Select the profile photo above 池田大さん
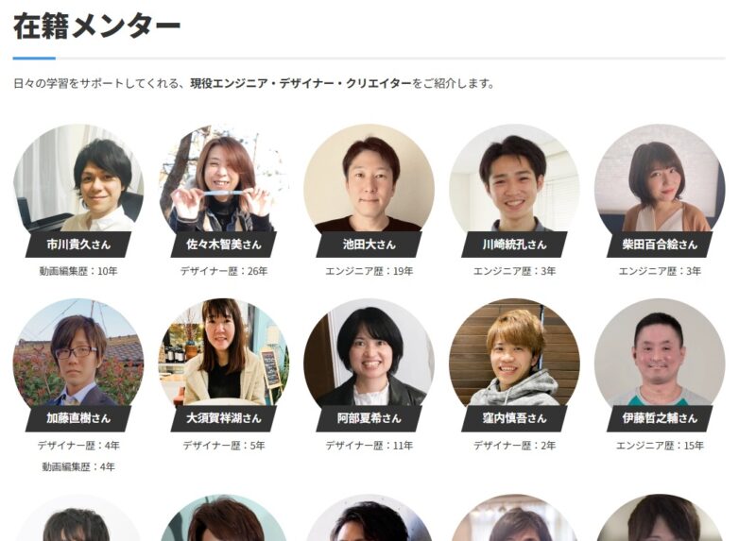 click(369, 178)
